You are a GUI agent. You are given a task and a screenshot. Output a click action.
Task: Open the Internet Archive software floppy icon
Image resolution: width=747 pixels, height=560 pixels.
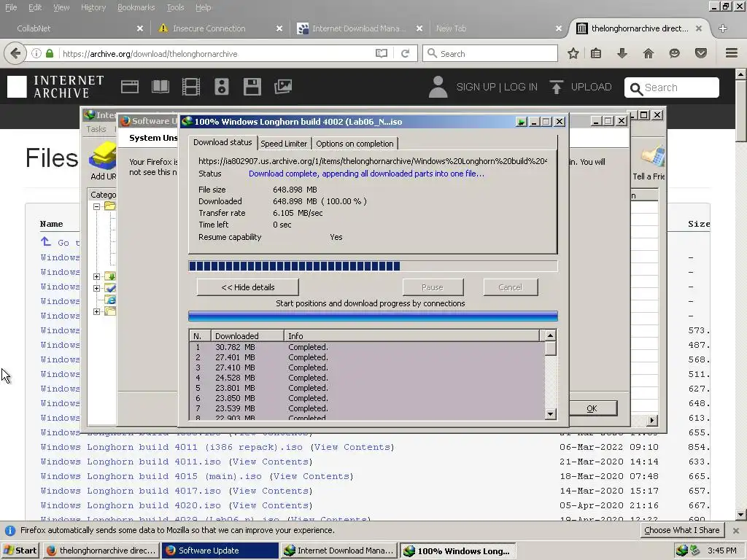tap(252, 87)
